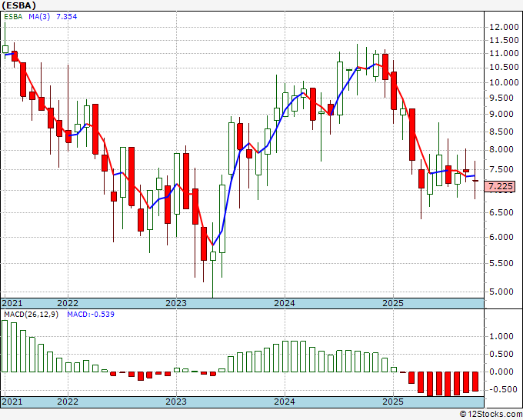Image resolution: width=523 pixels, height=420 pixels.
Task: Click the green ESBA legend label
Action: coord(13,16)
